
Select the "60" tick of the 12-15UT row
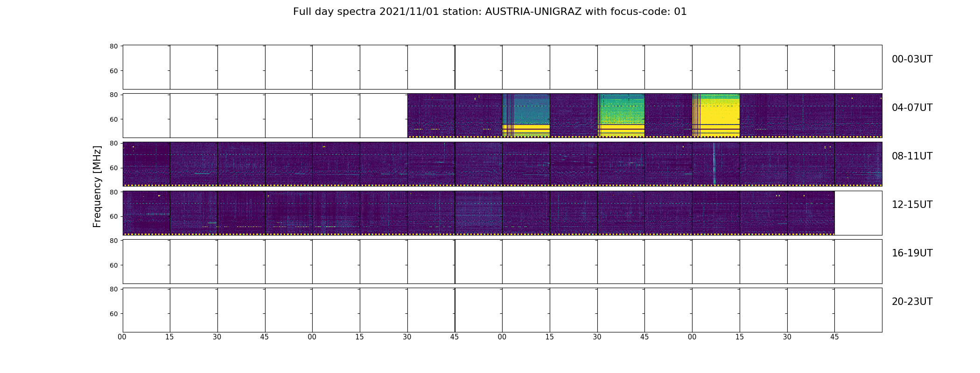pyautogui.click(x=113, y=216)
